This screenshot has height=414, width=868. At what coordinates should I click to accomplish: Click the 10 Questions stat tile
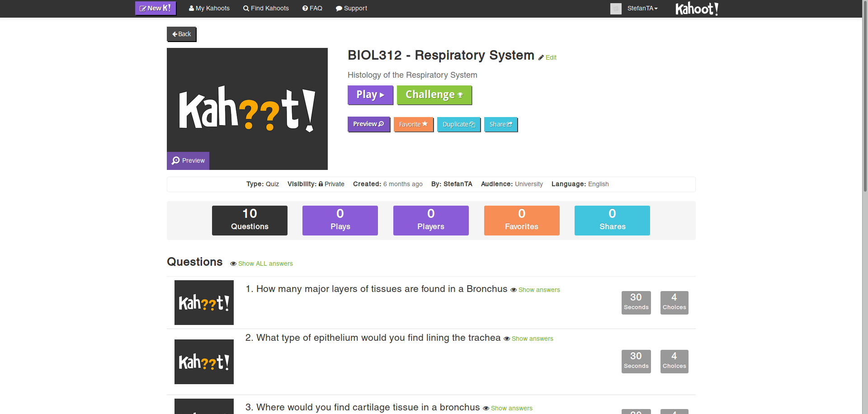pyautogui.click(x=250, y=221)
